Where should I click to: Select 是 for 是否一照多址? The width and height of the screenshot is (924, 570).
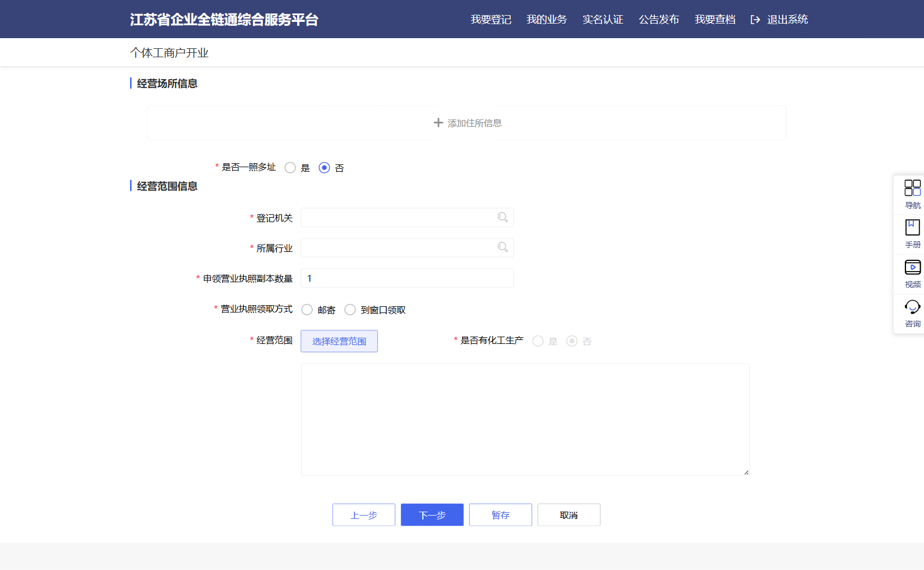(x=290, y=168)
